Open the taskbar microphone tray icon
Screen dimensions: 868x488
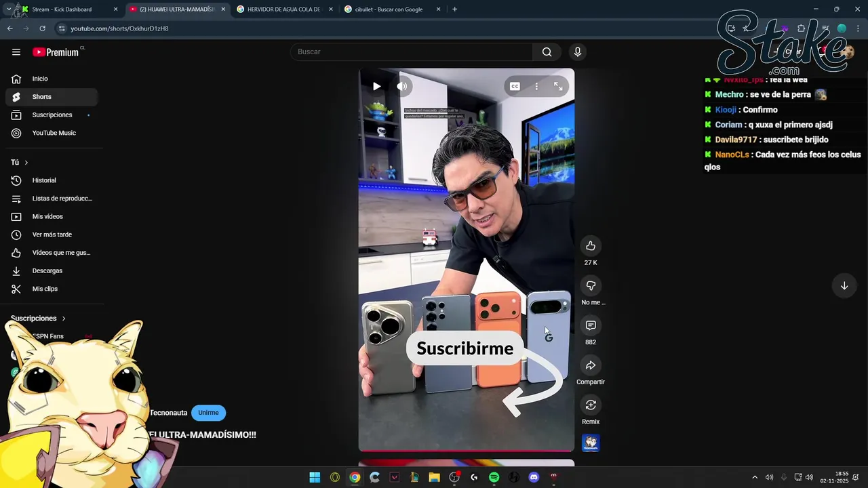[784, 477]
